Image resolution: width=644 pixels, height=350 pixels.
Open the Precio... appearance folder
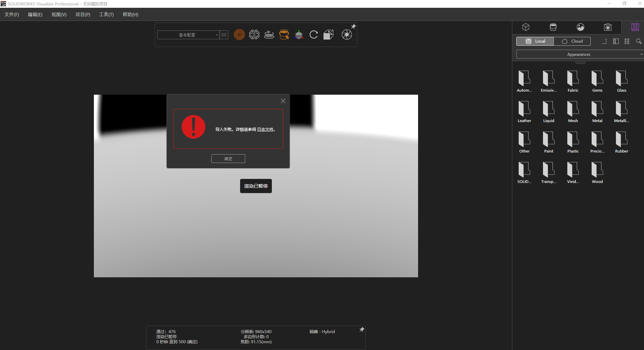pyautogui.click(x=597, y=142)
